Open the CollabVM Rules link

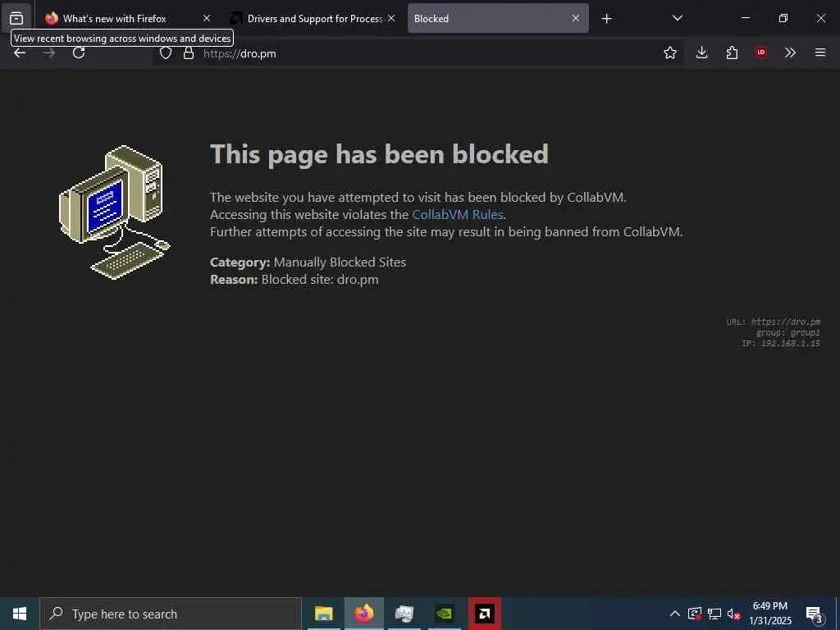point(458,214)
